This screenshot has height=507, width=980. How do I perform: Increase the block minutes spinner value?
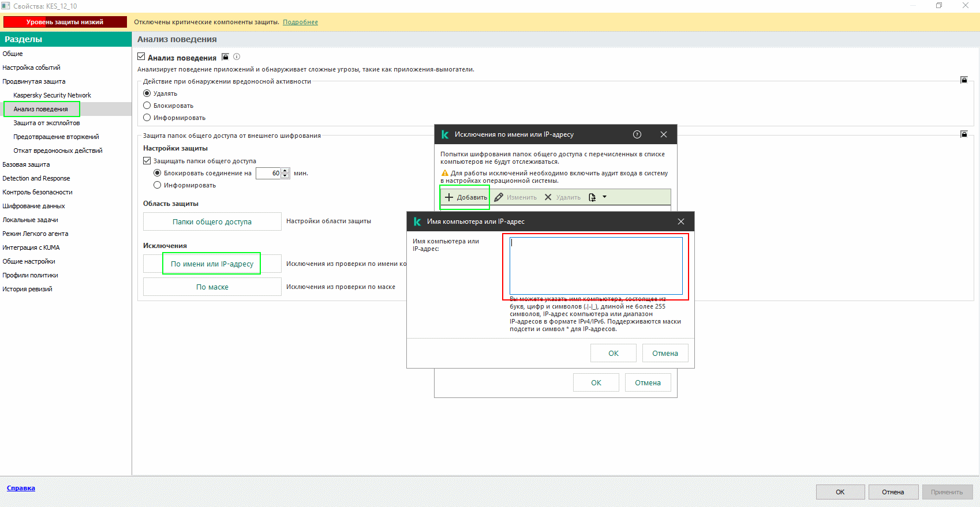coord(285,171)
